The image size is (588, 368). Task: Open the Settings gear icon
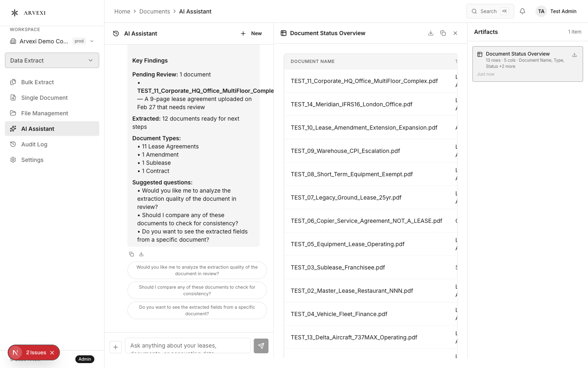pos(13,160)
